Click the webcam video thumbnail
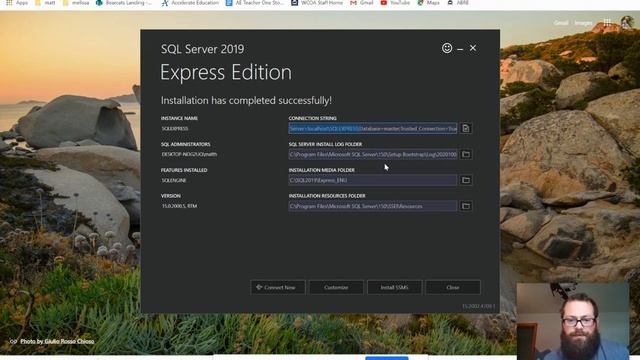The height and width of the screenshot is (360, 640). click(x=573, y=321)
